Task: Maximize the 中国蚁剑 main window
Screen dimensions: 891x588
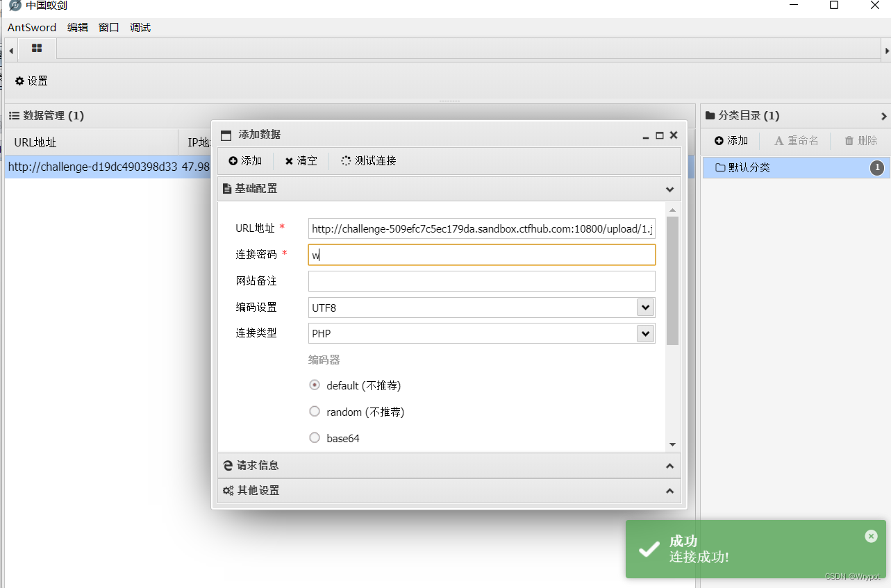Action: 834,6
